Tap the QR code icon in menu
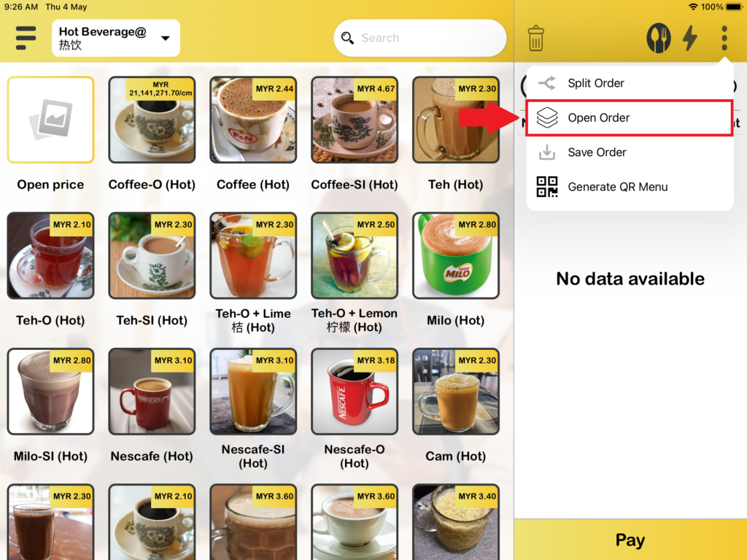This screenshot has width=747, height=560. 547,187
